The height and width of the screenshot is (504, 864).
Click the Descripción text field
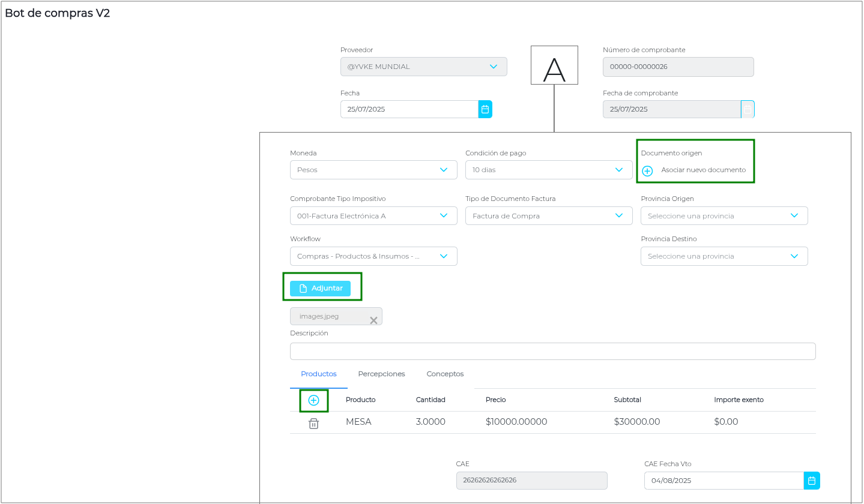tap(552, 352)
